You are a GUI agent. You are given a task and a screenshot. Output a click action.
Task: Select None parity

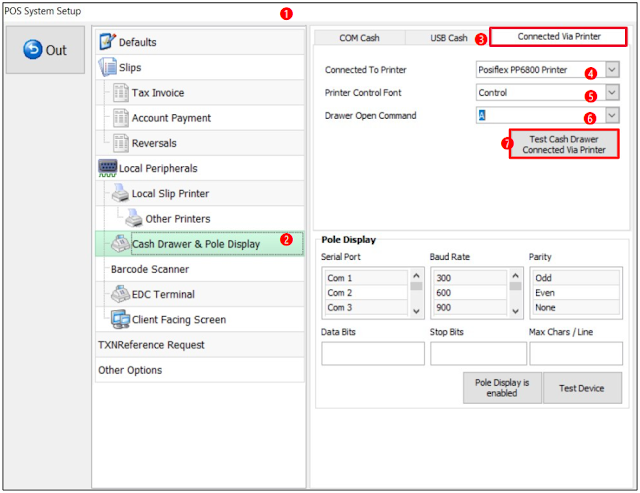[576, 307]
